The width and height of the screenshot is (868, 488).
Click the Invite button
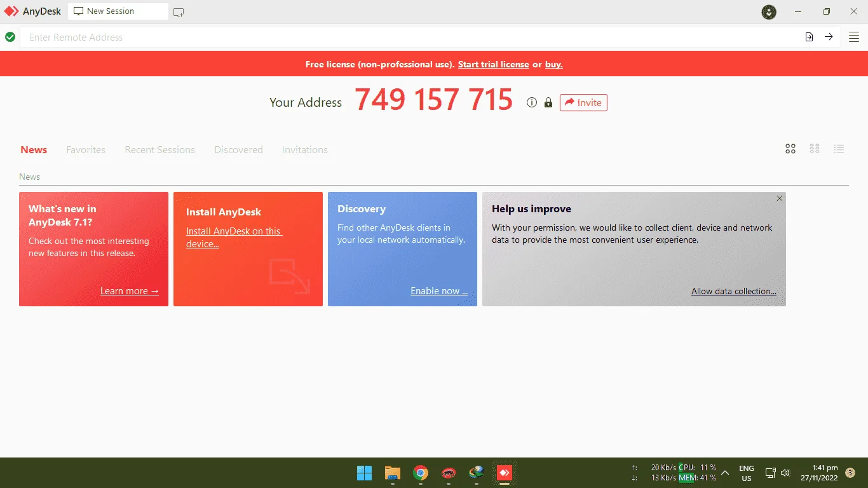pos(583,102)
